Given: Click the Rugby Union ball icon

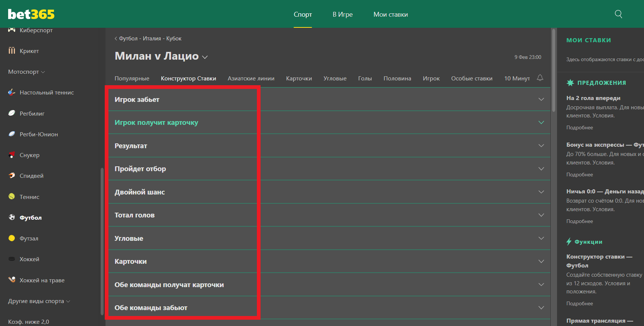Looking at the screenshot, I should tap(12, 134).
